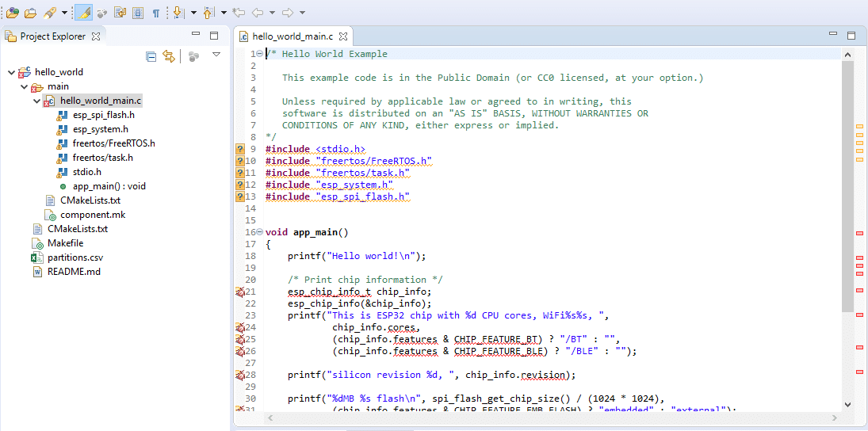Toggle Show Whitespace Characters pilcrow
Screen dimensions: 868x431
(x=156, y=12)
